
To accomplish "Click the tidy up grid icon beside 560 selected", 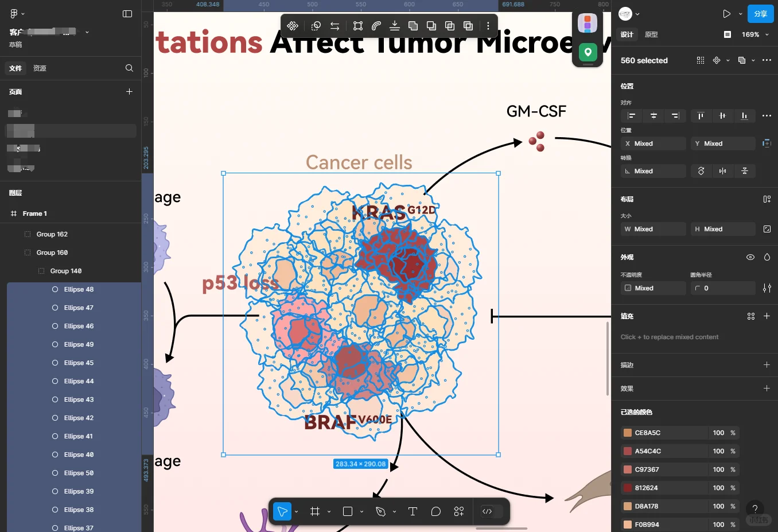I will pos(701,60).
